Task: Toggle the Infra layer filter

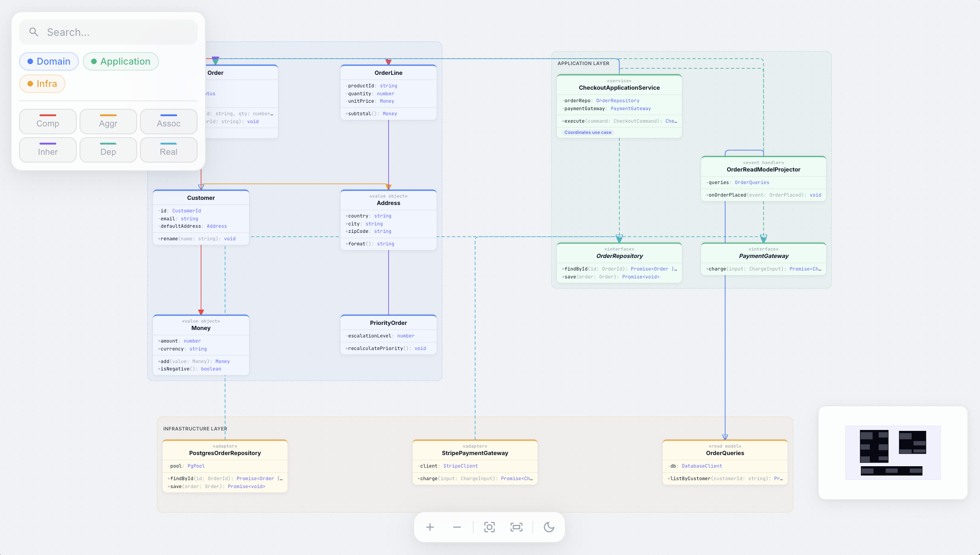Action: coord(42,83)
